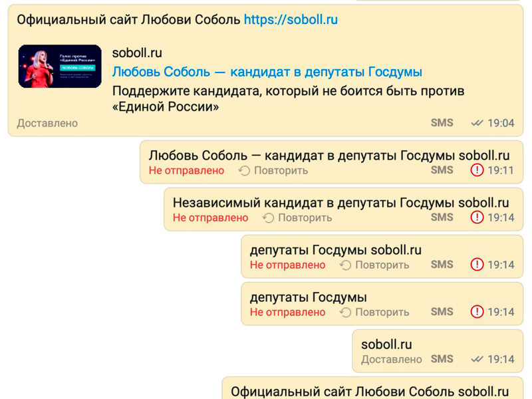Click the double-check delivered icon at 19:04
The image size is (532, 399).
[x=477, y=123]
